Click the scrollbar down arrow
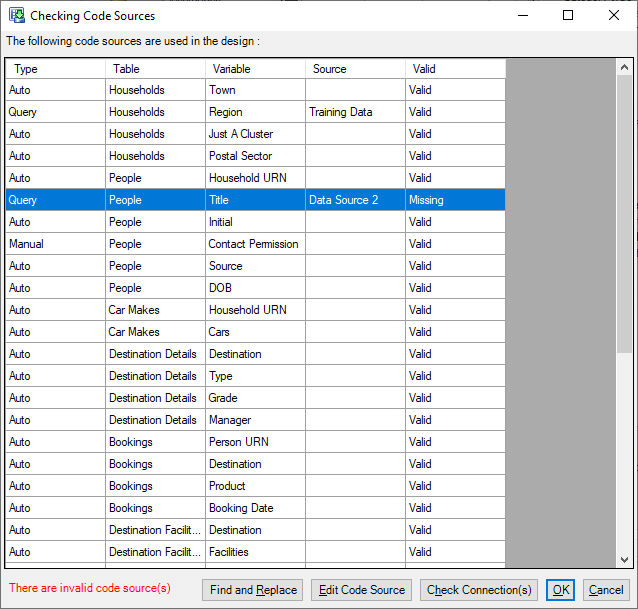This screenshot has height=609, width=638. (624, 560)
